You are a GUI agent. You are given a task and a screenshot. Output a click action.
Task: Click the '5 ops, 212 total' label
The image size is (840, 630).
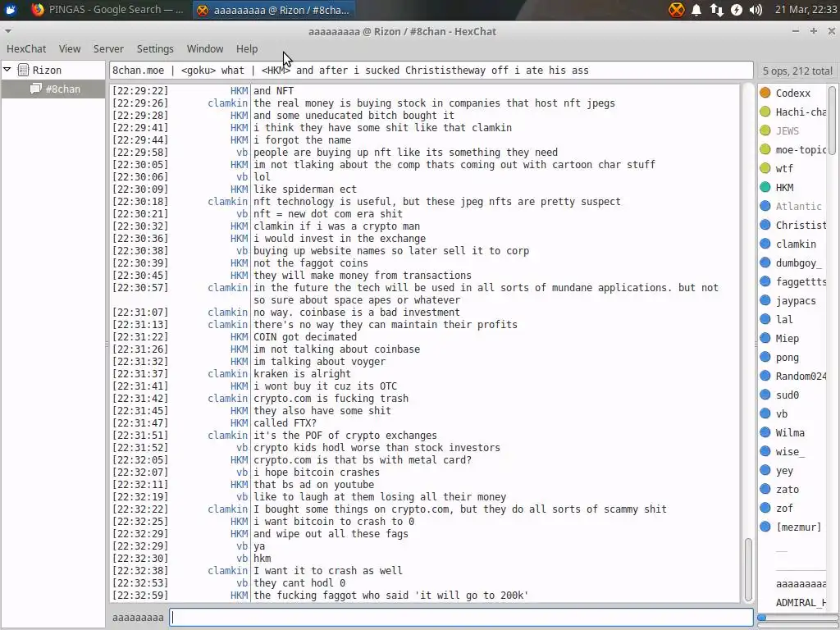pos(797,71)
